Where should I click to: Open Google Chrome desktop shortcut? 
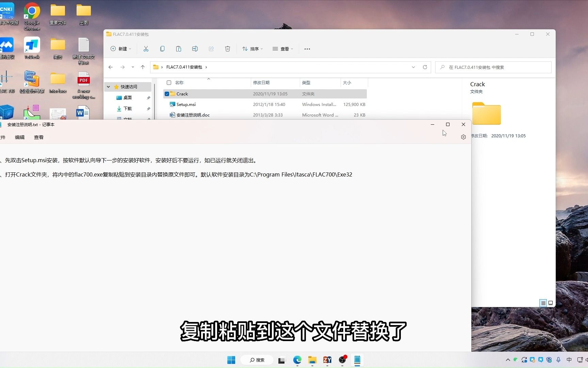(32, 16)
